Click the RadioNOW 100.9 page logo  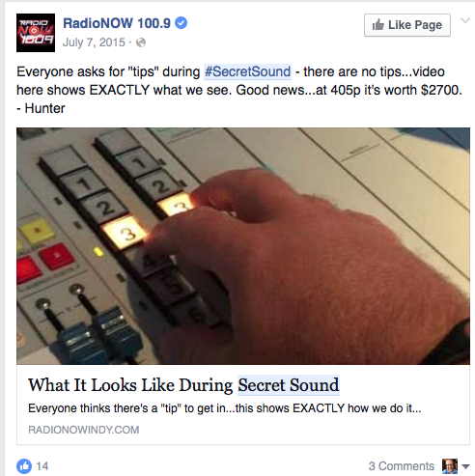point(36,33)
